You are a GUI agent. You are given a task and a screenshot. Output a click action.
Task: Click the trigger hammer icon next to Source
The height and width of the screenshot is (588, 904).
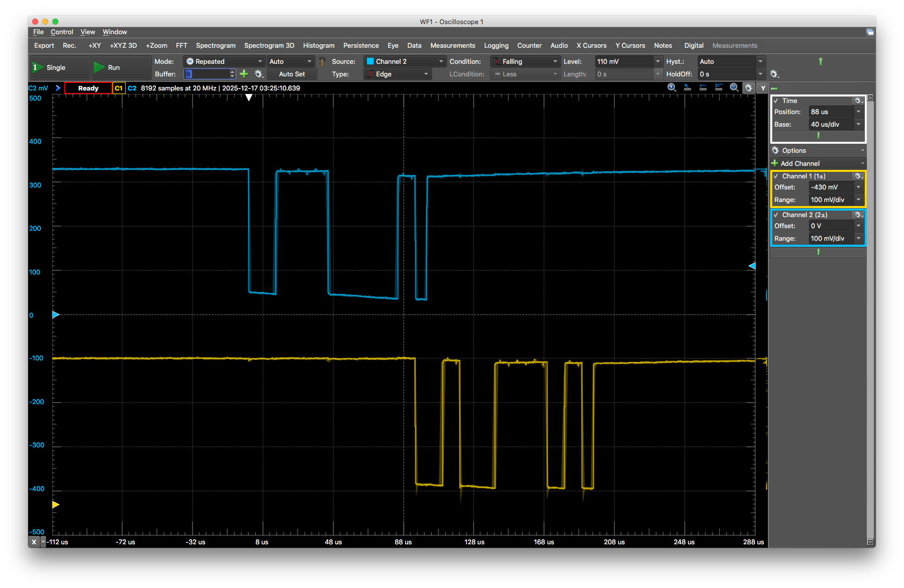tap(322, 61)
